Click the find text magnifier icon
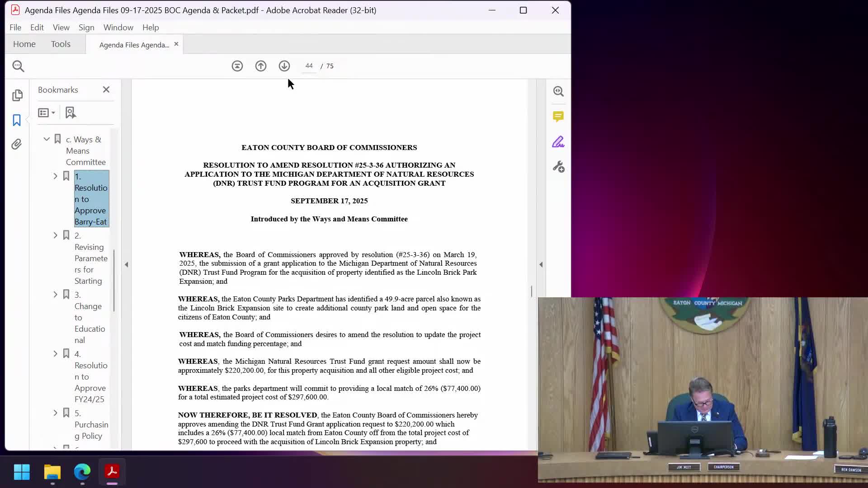The width and height of the screenshot is (868, 488). tap(18, 66)
